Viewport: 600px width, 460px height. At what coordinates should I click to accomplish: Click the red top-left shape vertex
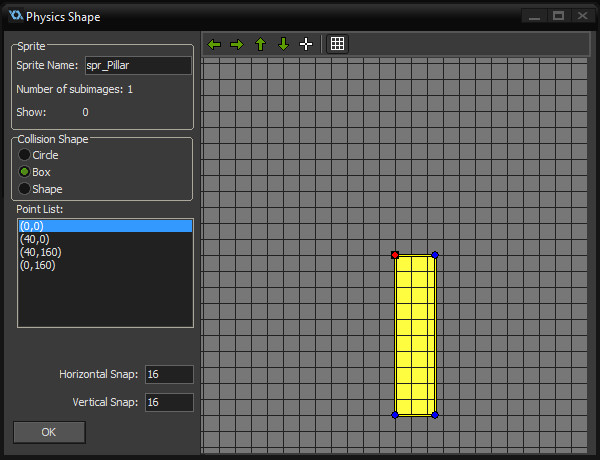[395, 255]
